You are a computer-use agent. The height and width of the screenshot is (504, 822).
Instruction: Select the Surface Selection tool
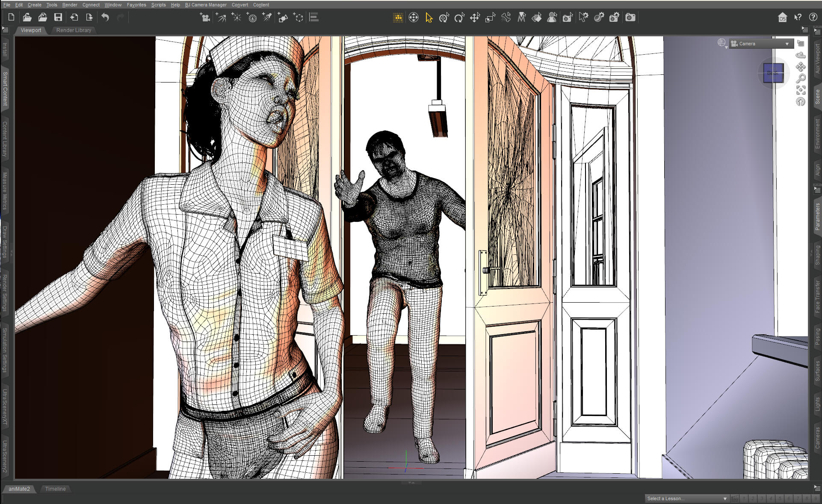click(x=536, y=18)
